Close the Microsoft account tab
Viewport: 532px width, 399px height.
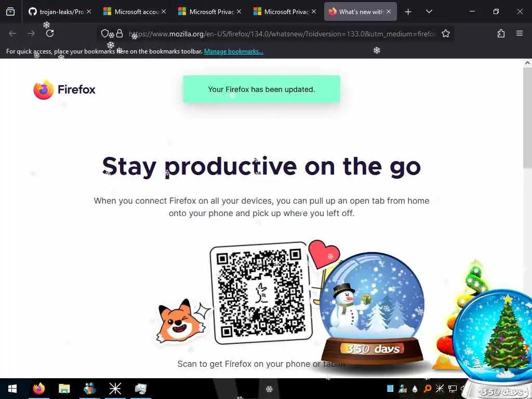(x=164, y=11)
